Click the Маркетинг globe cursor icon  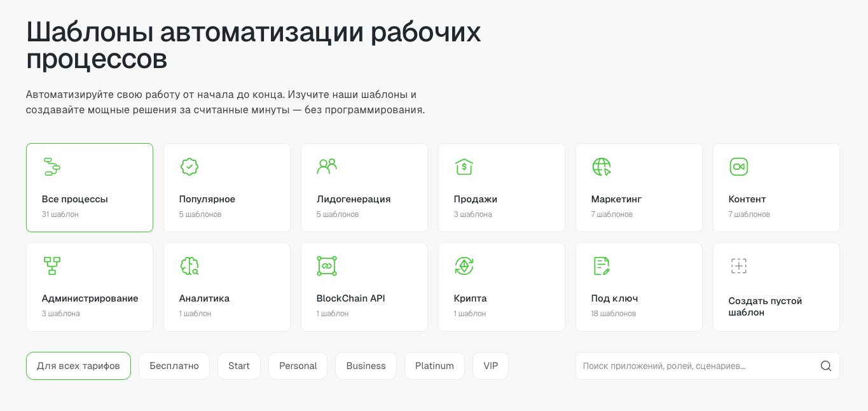point(602,167)
